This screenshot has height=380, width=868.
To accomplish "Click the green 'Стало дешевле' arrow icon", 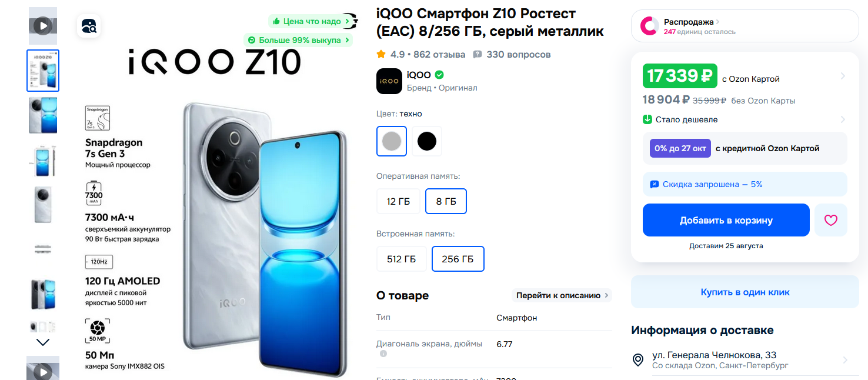I will coord(647,119).
